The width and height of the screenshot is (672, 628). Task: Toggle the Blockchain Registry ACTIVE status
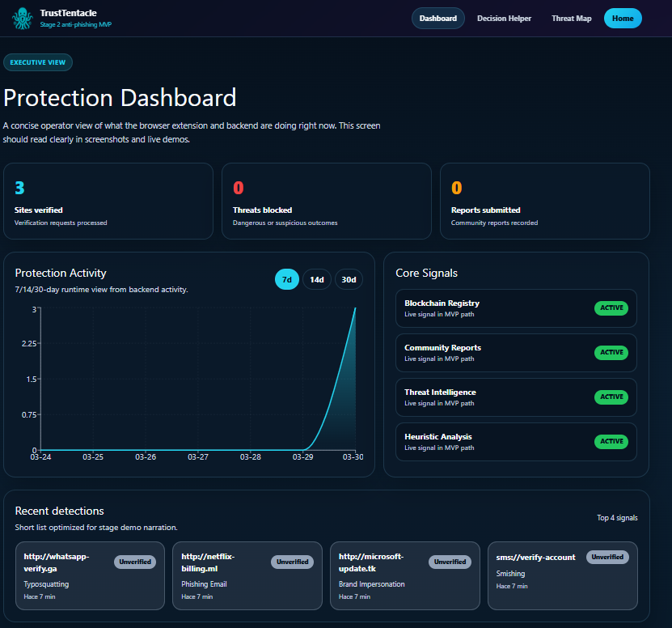(611, 308)
